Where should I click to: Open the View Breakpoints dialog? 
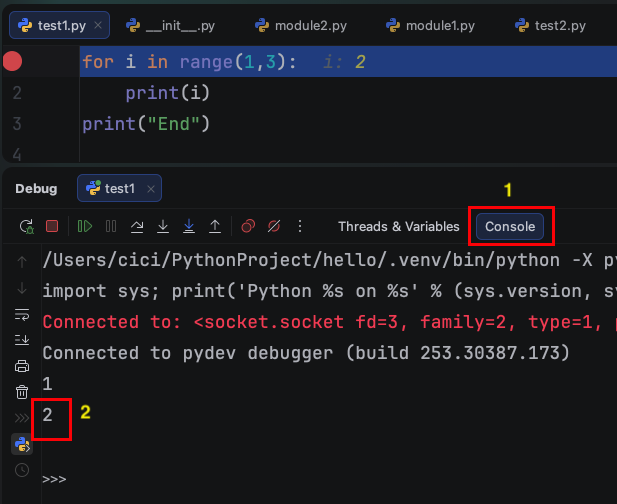coord(248,227)
